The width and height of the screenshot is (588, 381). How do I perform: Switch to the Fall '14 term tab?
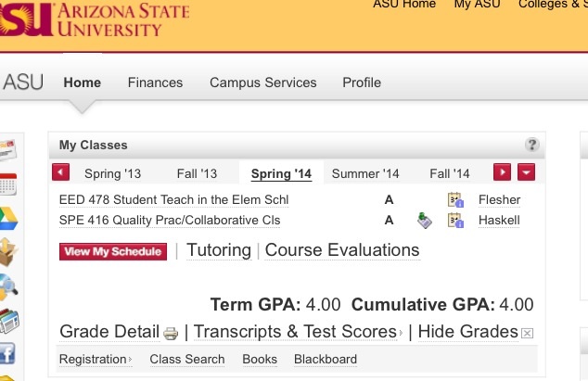coord(449,173)
